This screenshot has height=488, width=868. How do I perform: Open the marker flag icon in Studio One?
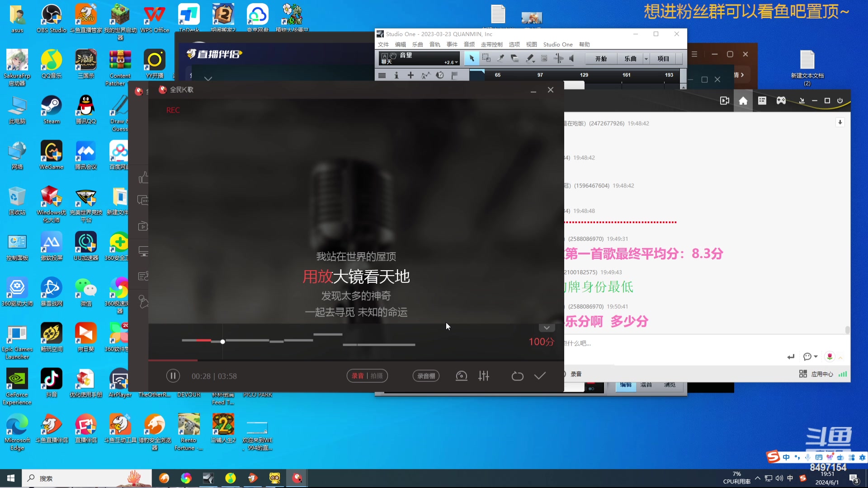454,75
